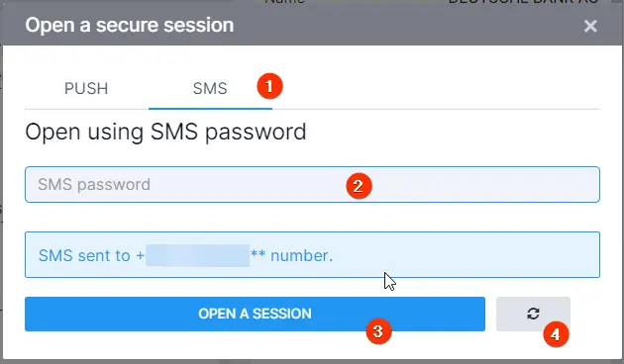624x364 pixels.
Task: Close the secure session dialog
Action: click(590, 27)
